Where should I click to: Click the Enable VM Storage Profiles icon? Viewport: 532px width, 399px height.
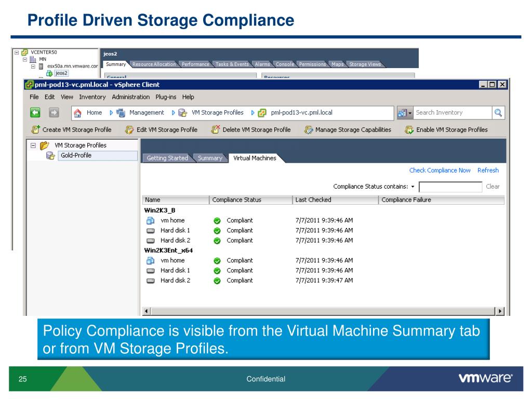click(x=409, y=129)
